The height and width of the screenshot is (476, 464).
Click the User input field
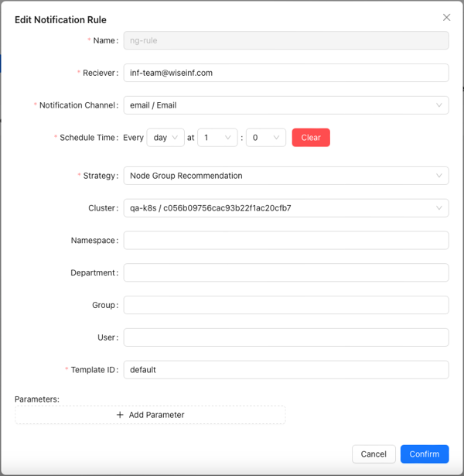pyautogui.click(x=286, y=337)
